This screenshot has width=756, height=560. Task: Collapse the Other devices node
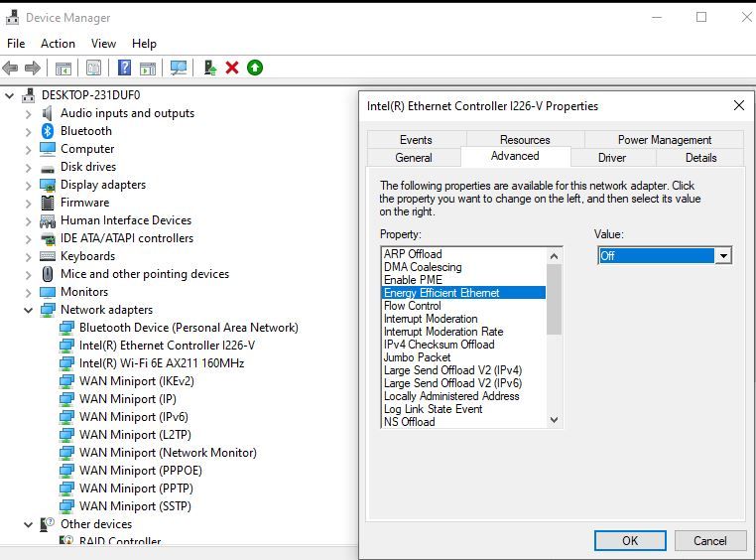(x=28, y=524)
